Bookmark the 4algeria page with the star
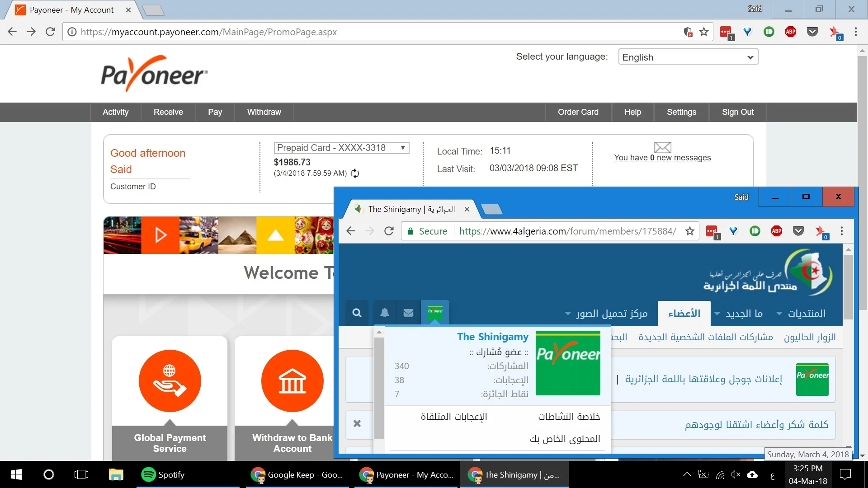 pyautogui.click(x=689, y=231)
